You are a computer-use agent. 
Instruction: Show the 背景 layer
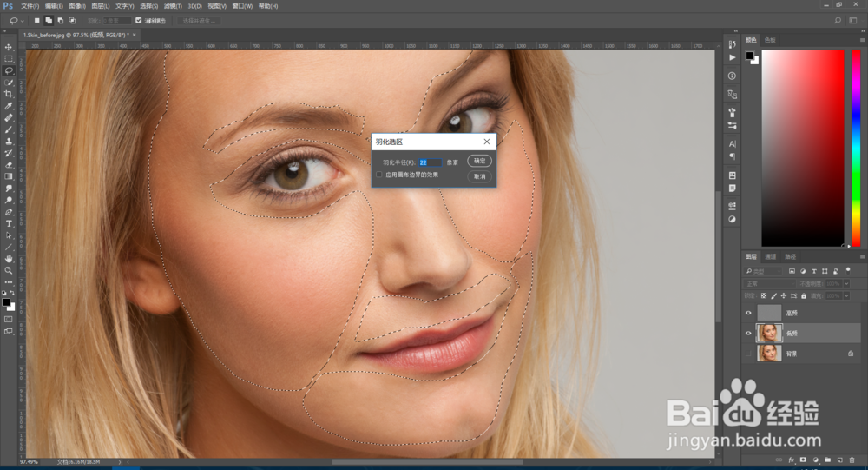pos(748,353)
